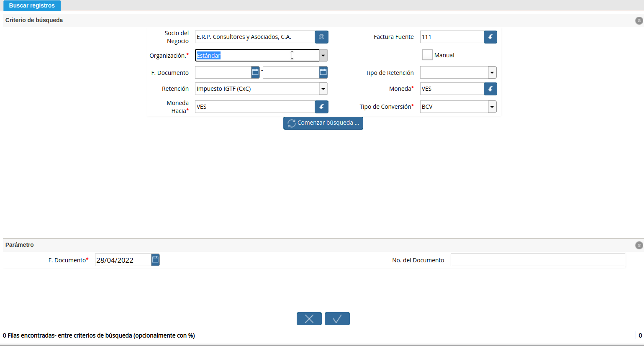The image size is (644, 346).
Task: Click the Factura Fuente field containing 111
Action: [452, 37]
